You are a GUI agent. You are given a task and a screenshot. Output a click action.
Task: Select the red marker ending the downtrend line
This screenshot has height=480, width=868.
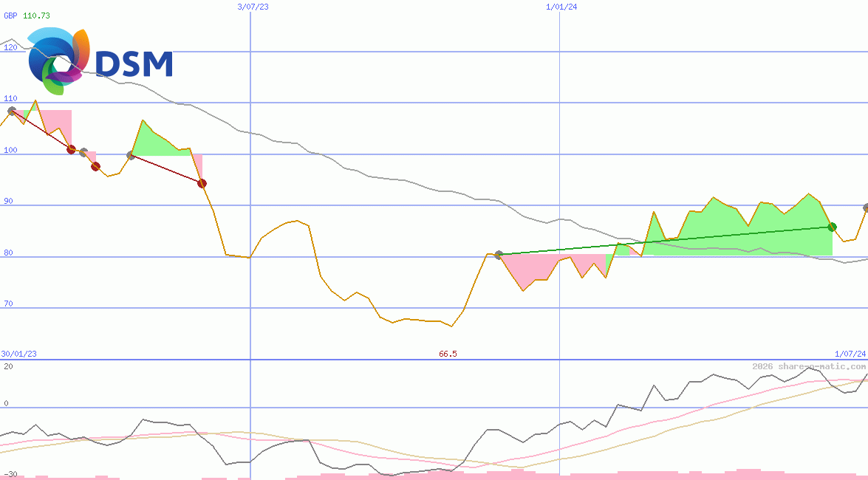202,183
